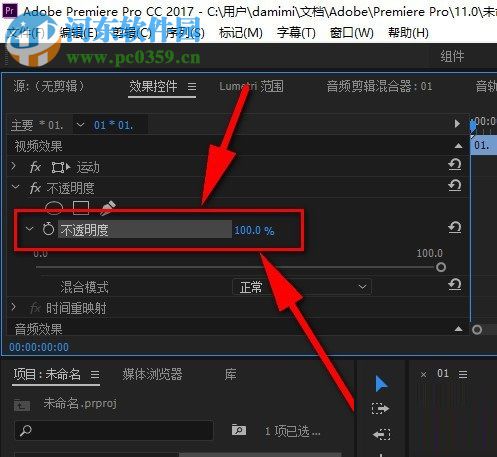Viewport: 497px width, 457px height.
Task: Open the 文件(F) menu
Action: 26,33
